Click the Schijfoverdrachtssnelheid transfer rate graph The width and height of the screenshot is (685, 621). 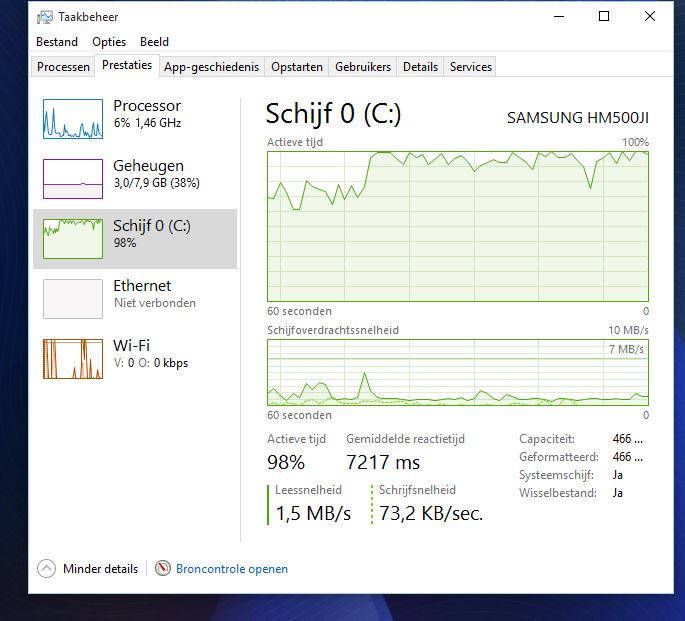(x=458, y=373)
